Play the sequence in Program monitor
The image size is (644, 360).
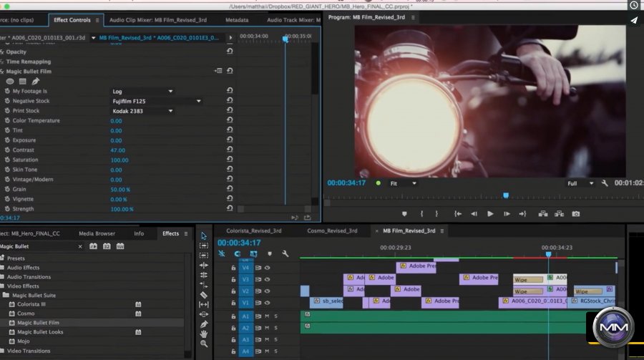[490, 214]
